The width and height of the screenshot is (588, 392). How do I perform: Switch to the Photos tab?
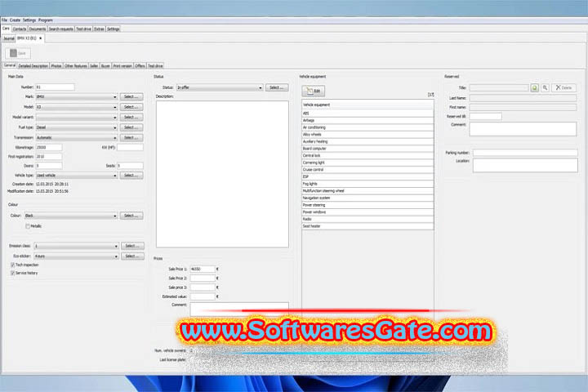pos(56,65)
